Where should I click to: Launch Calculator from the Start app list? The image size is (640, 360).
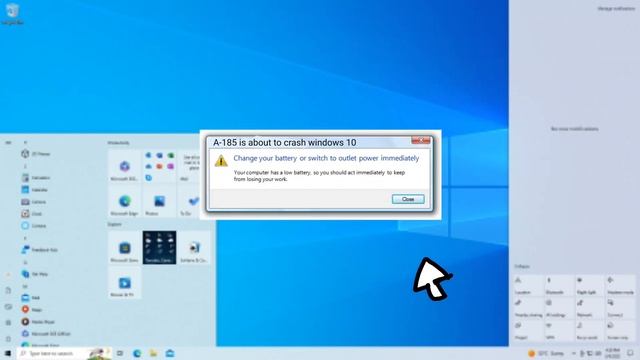point(36,178)
